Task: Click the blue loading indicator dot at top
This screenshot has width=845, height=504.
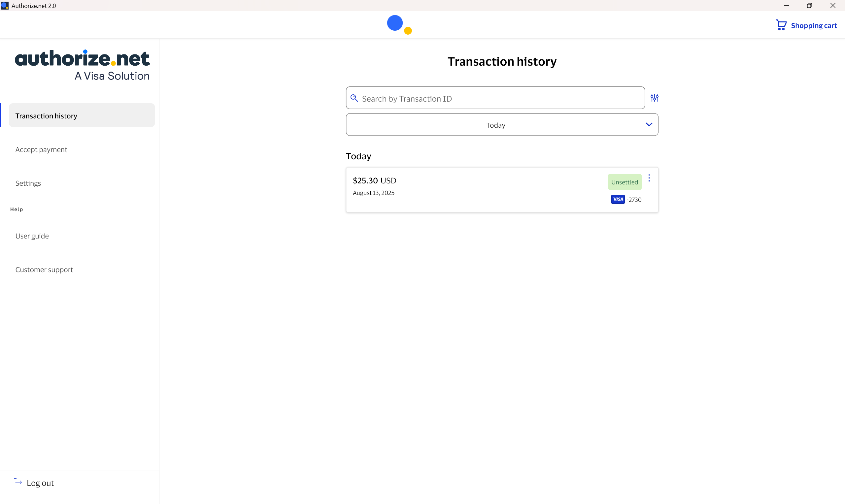Action: (394, 23)
